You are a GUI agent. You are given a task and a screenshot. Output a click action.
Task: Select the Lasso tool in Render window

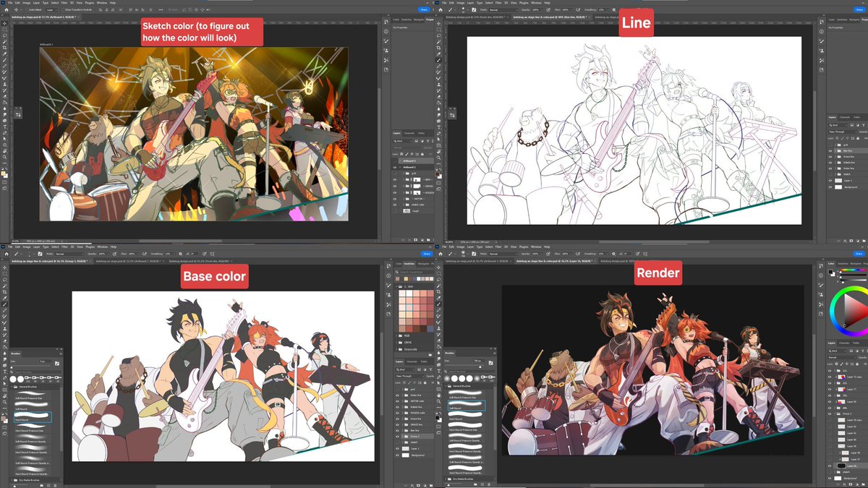(438, 279)
